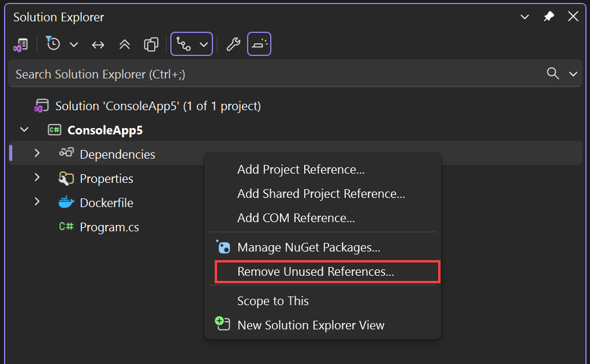Image resolution: width=590 pixels, height=364 pixels.
Task: Expand the Properties node
Action: tap(37, 177)
